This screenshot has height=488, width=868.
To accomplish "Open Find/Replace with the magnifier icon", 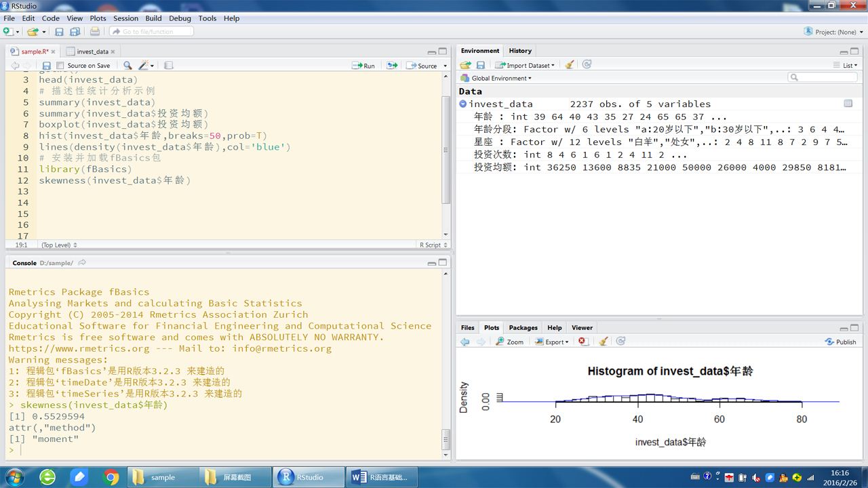I will tap(127, 66).
